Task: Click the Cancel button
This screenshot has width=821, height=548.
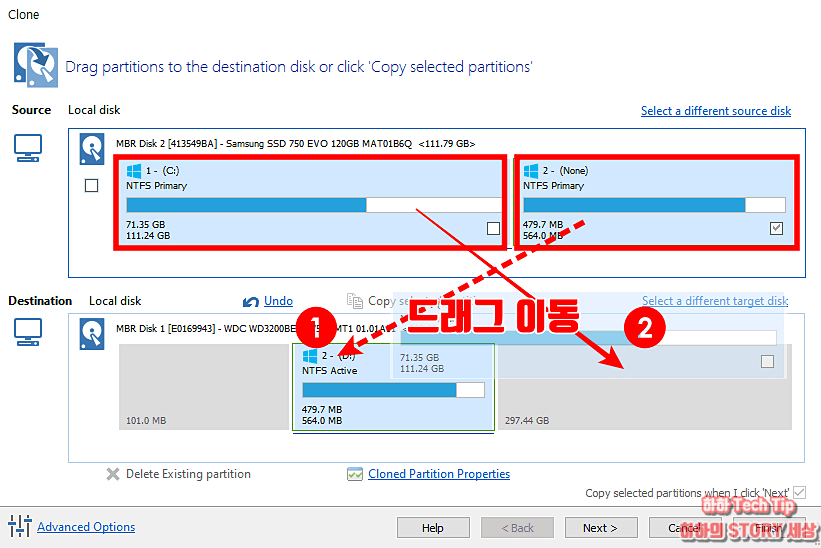Action: tap(685, 528)
